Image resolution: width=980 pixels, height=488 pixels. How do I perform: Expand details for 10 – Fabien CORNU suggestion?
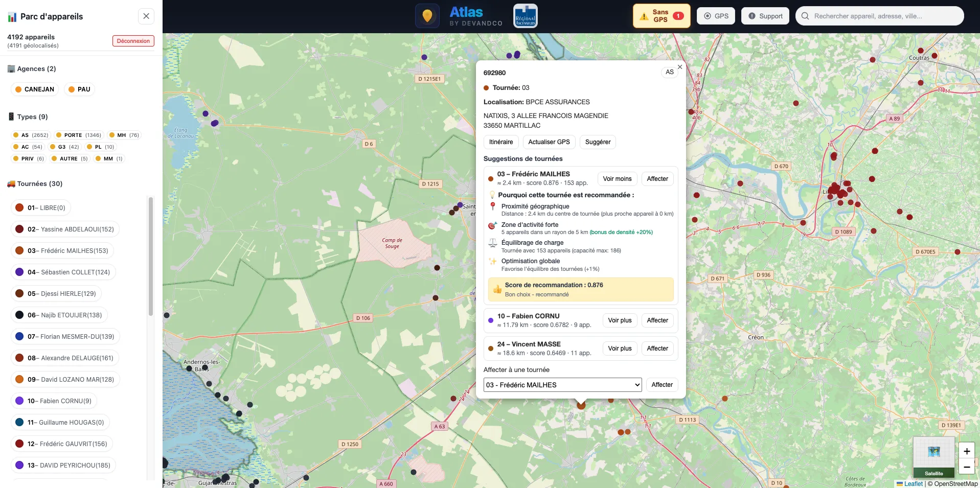(x=620, y=320)
